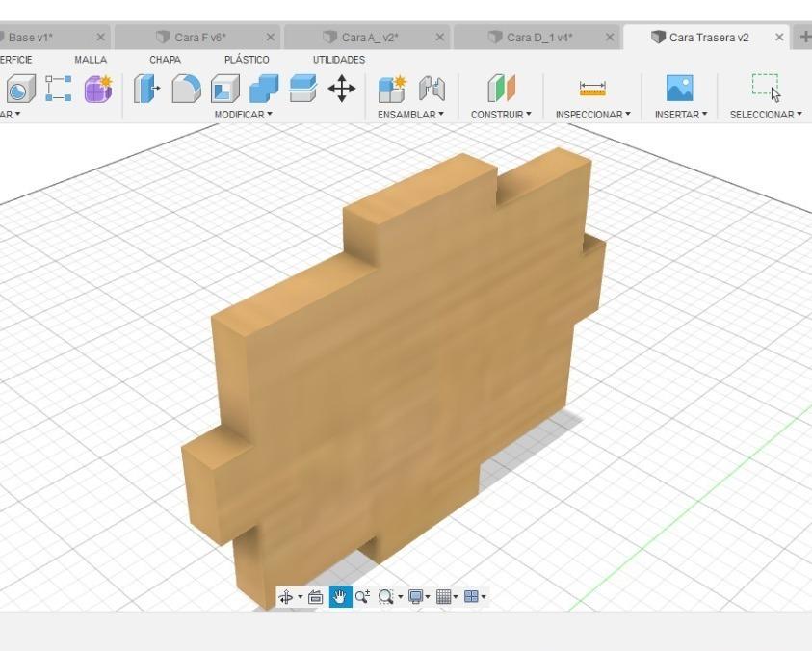Activate the Pan hand tool
This screenshot has height=651, width=812.
[x=340, y=597]
